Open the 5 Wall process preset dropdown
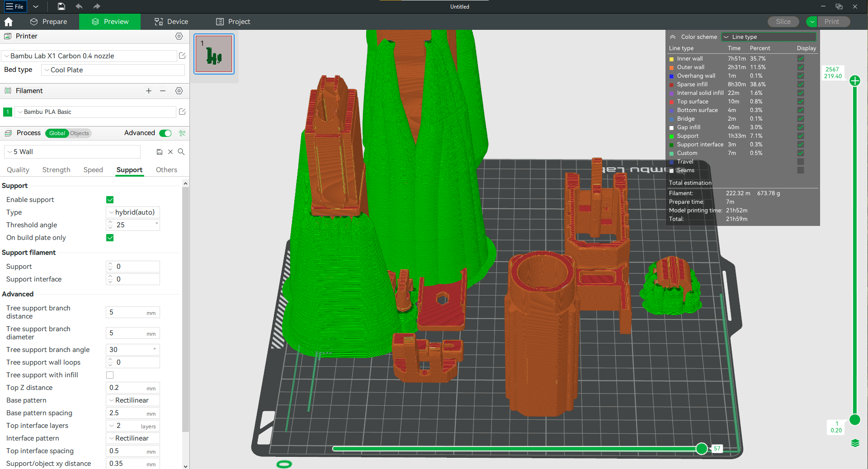This screenshot has width=868, height=469. tap(72, 152)
